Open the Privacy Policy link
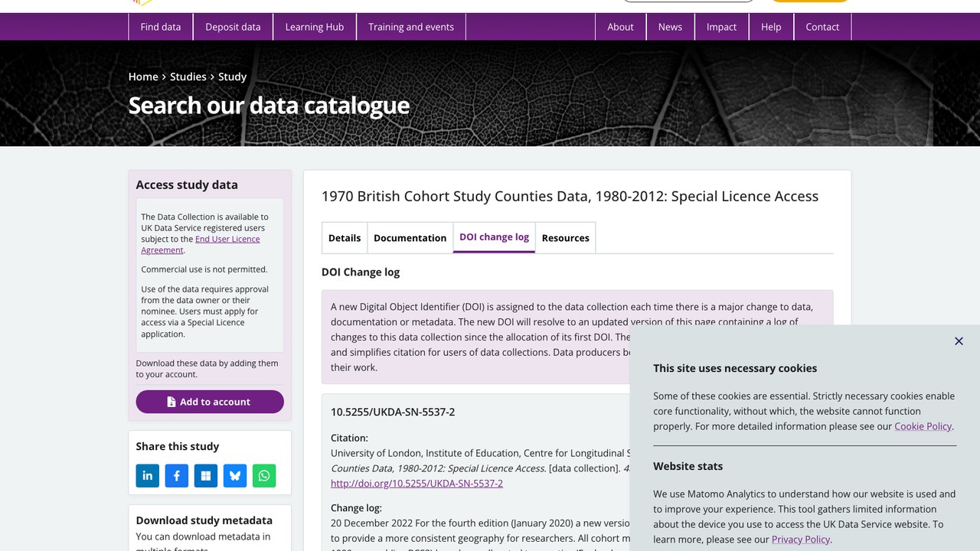The image size is (980, 551). coord(801,540)
